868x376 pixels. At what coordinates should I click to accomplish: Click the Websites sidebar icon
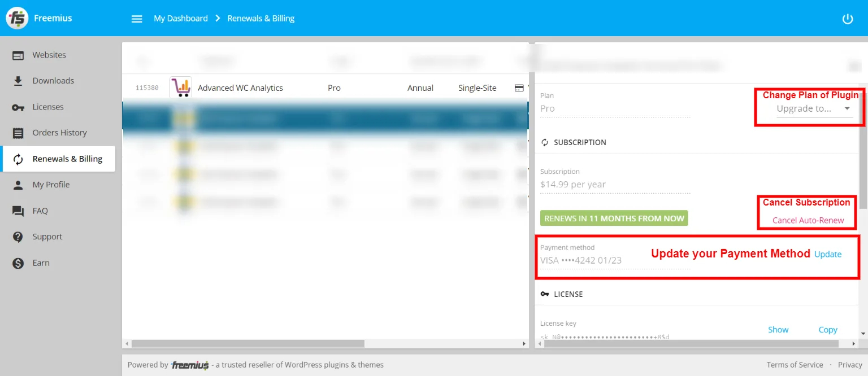[18, 55]
